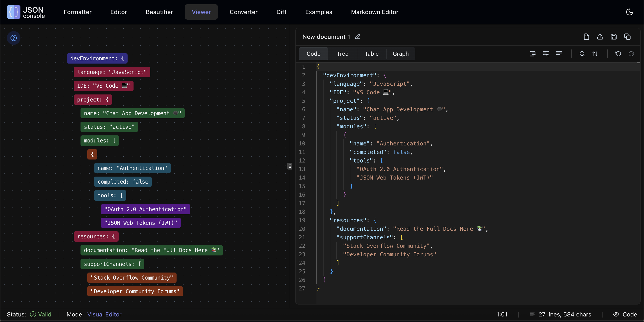This screenshot has width=644, height=322.
Task: Click the orange open-brace object node
Action: 92,154
